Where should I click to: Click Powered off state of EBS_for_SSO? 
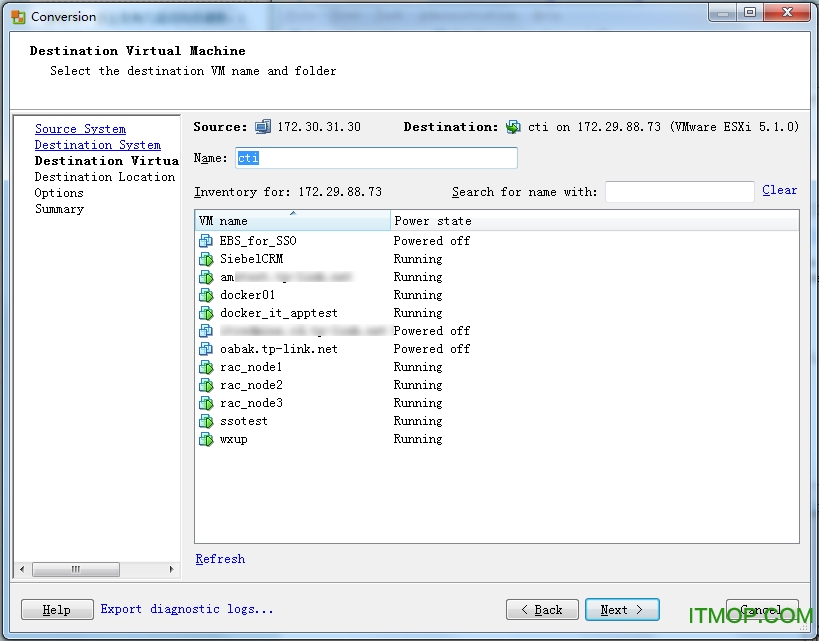pos(431,241)
